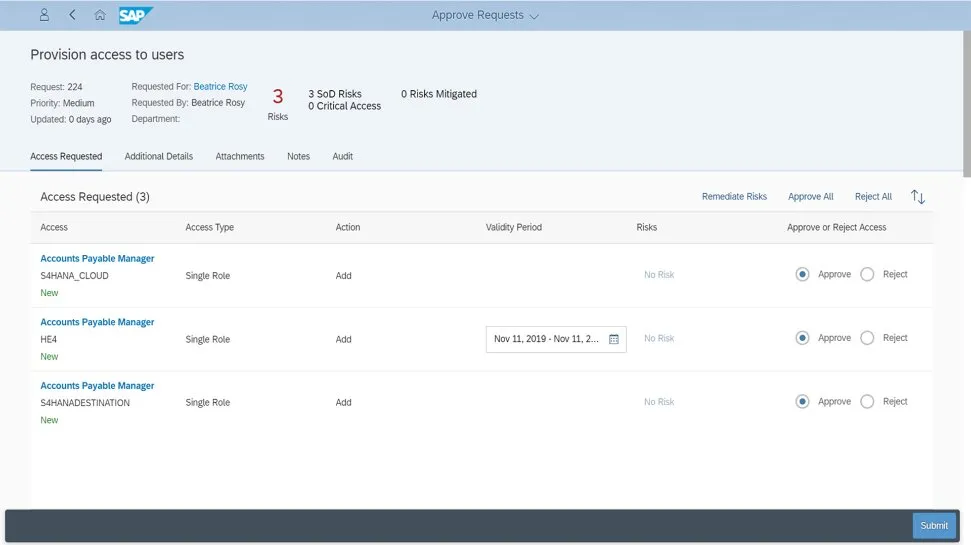
Task: Open the Notes tab
Action: tap(298, 157)
